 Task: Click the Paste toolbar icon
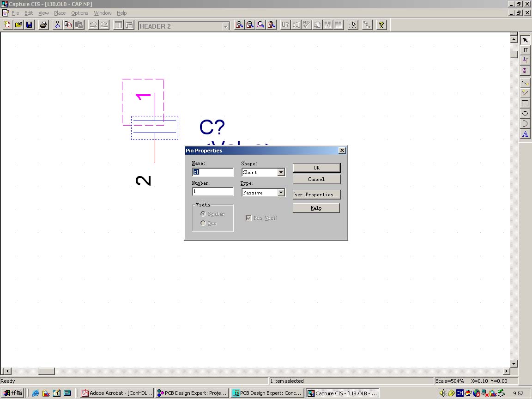coord(79,25)
